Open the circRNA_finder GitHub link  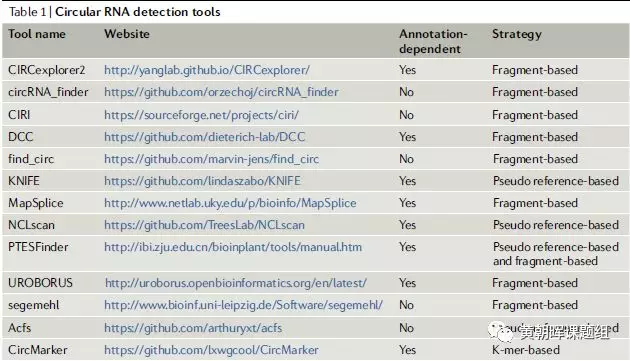[221, 92]
